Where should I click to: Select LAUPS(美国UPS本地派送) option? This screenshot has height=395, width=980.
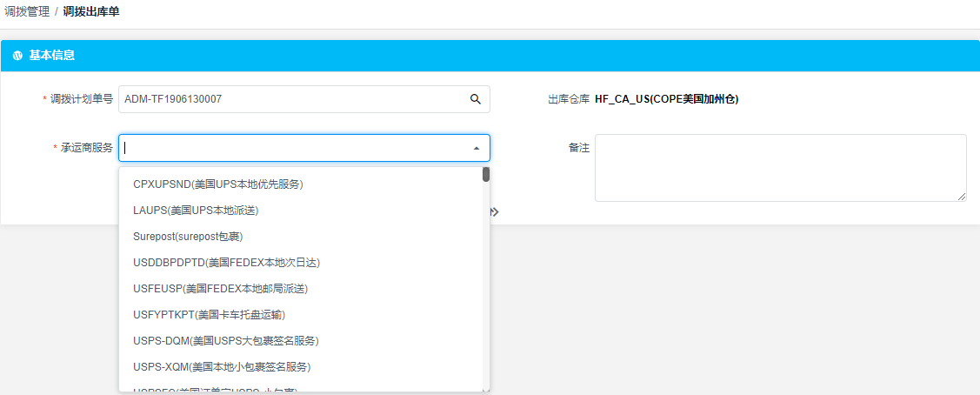(301, 211)
